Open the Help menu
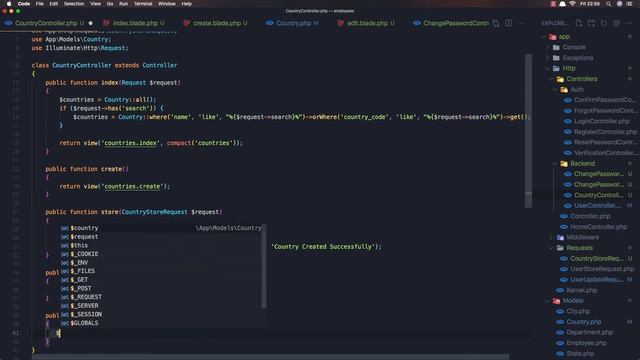 (x=187, y=4)
